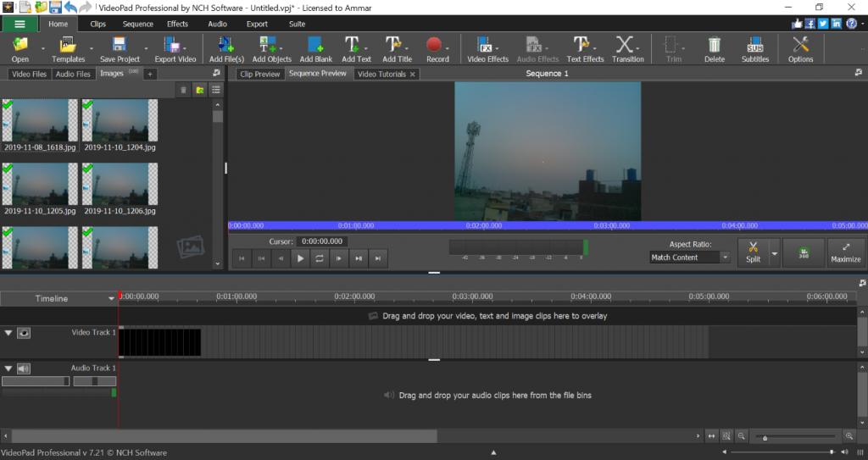Open the green hamburger main menu

click(x=20, y=24)
